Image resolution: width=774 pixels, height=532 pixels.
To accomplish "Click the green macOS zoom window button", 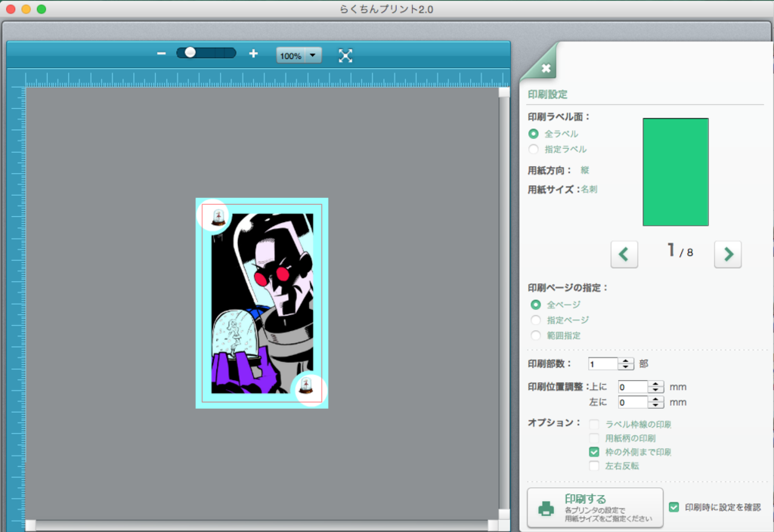I will click(x=42, y=9).
